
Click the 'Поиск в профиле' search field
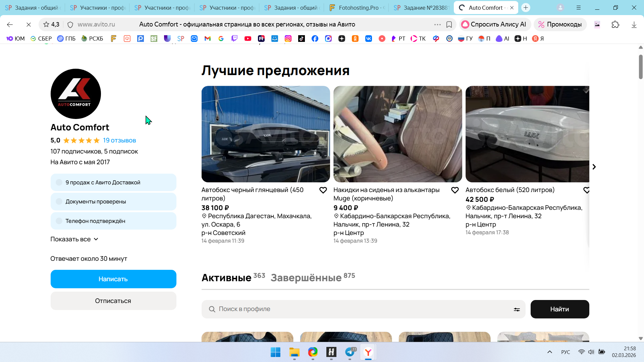pos(362,309)
